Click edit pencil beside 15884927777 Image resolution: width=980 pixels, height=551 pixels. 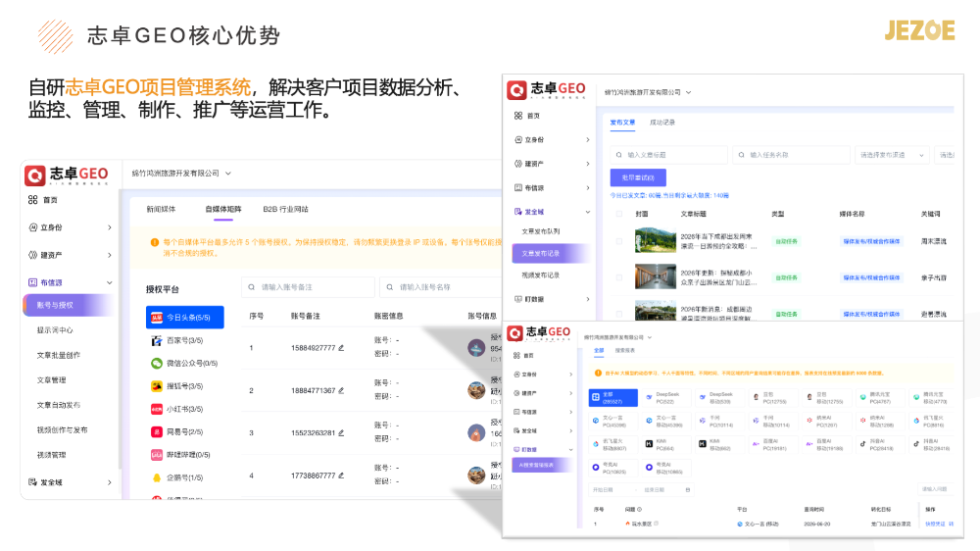[x=341, y=348]
